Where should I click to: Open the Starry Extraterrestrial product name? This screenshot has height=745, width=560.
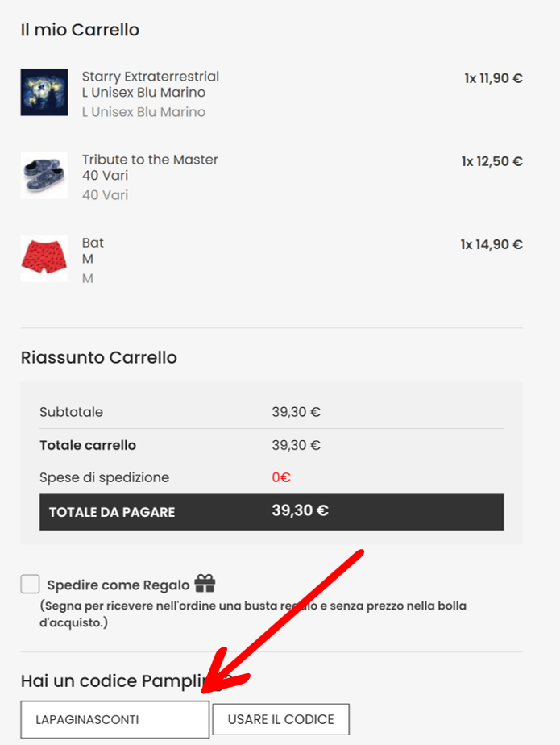(150, 77)
